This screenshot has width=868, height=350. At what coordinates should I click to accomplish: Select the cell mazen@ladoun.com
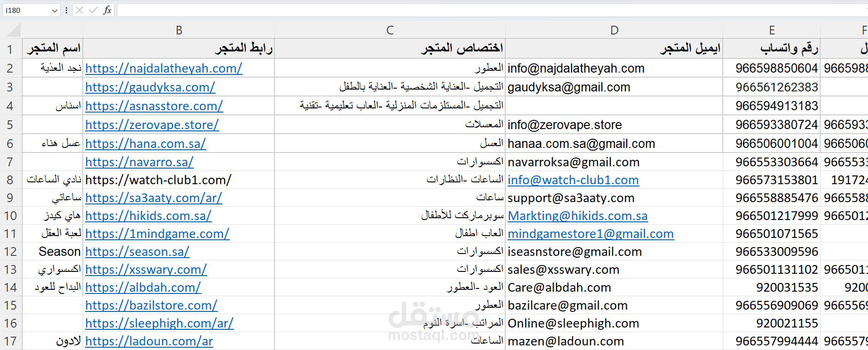614,341
